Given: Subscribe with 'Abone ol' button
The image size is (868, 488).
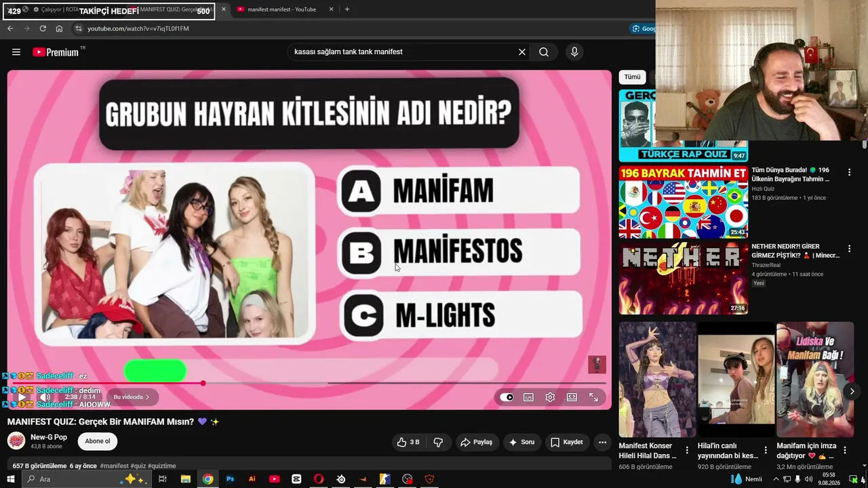Looking at the screenshot, I should coord(98,441).
